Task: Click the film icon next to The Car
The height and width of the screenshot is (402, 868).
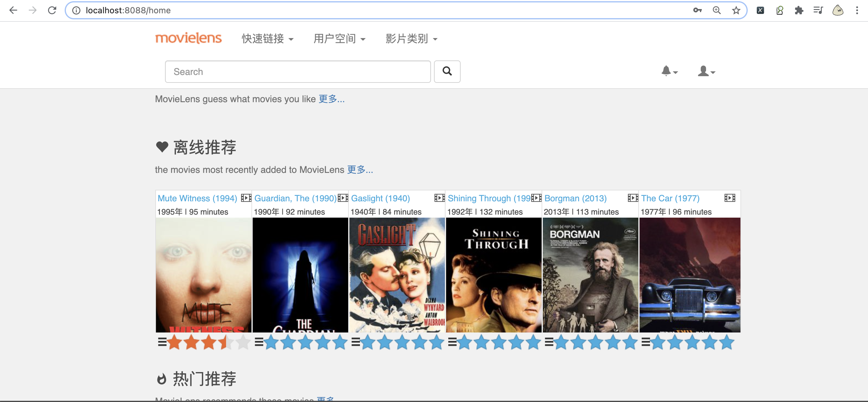Action: (730, 198)
